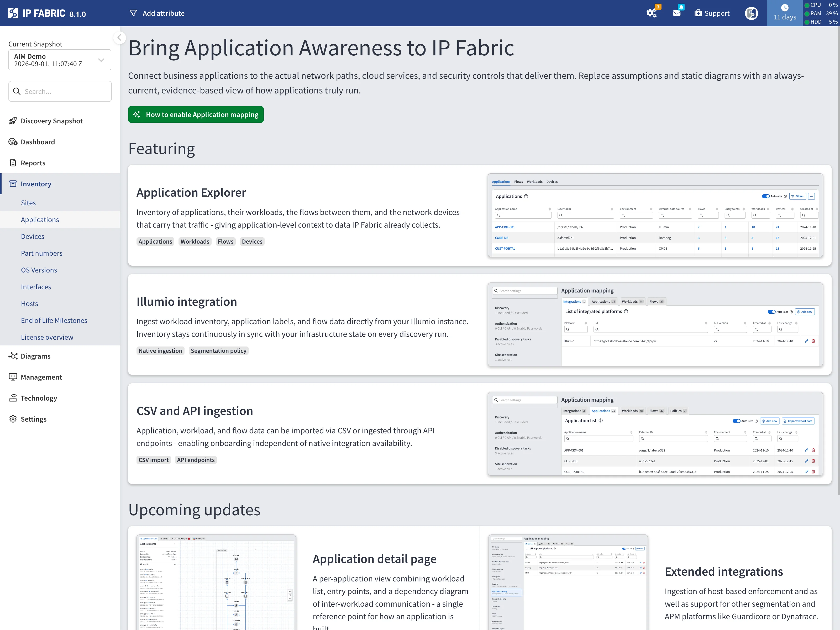Click the Devices tag under Application Explorer
The width and height of the screenshot is (840, 630).
pos(252,241)
